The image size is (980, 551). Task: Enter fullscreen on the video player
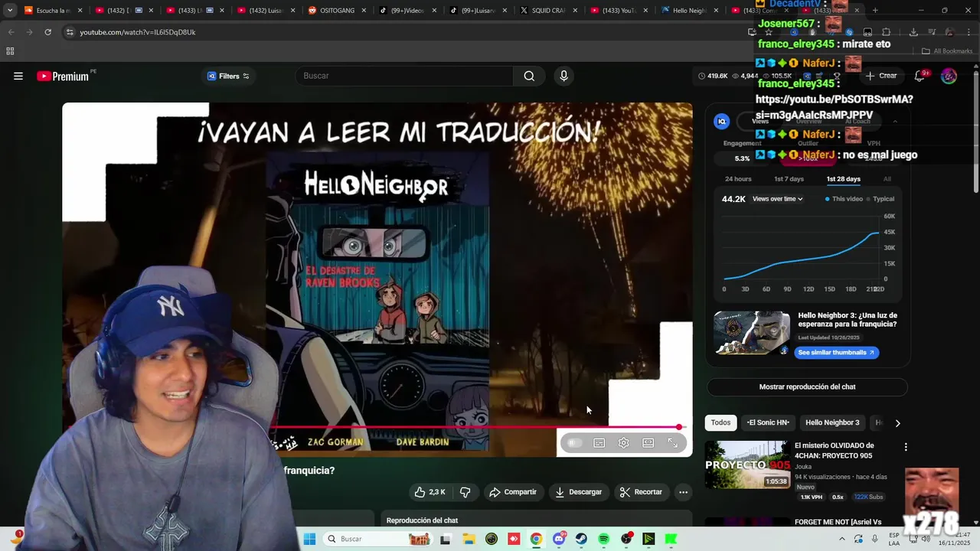673,443
